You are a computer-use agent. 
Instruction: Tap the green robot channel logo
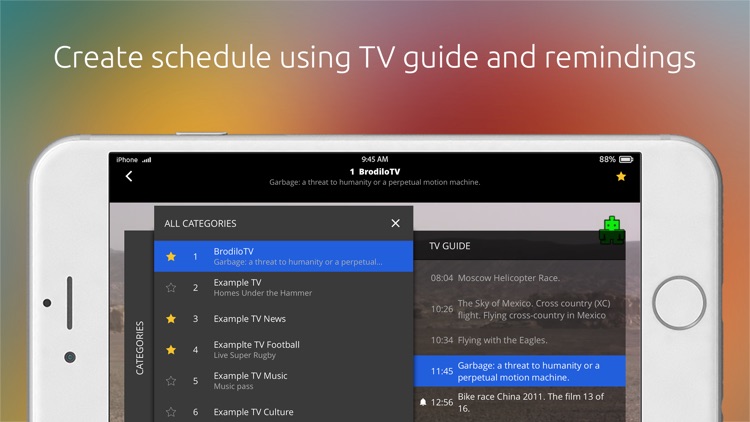[x=612, y=230]
